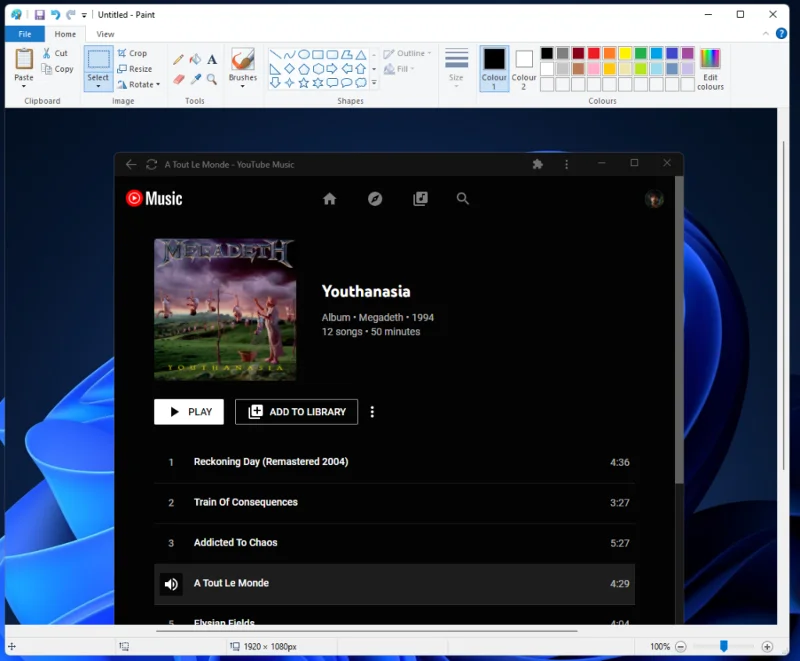This screenshot has width=800, height=661.
Task: Open the File menu in Paint
Action: pos(24,33)
